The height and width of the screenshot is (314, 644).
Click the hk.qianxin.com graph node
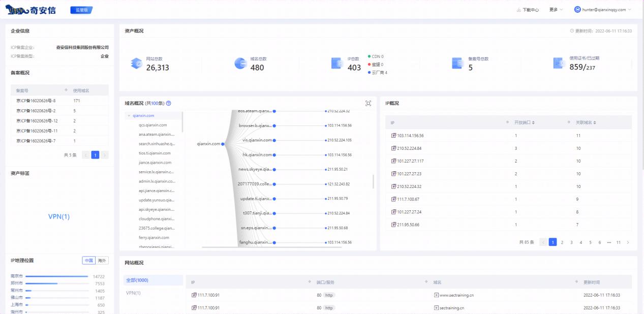coord(274,154)
